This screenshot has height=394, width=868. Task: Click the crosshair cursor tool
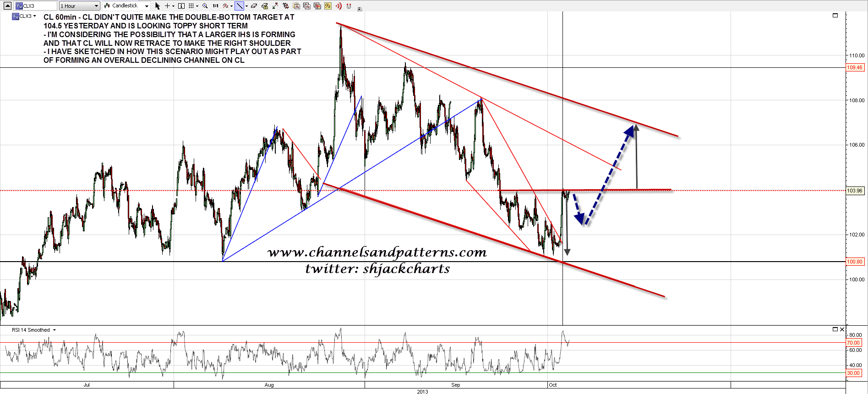pyautogui.click(x=168, y=6)
